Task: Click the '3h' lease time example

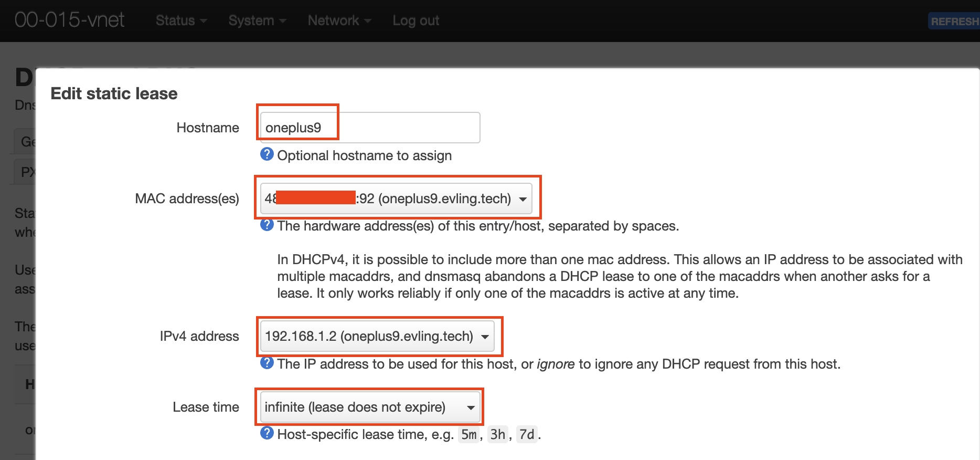Action: [497, 435]
